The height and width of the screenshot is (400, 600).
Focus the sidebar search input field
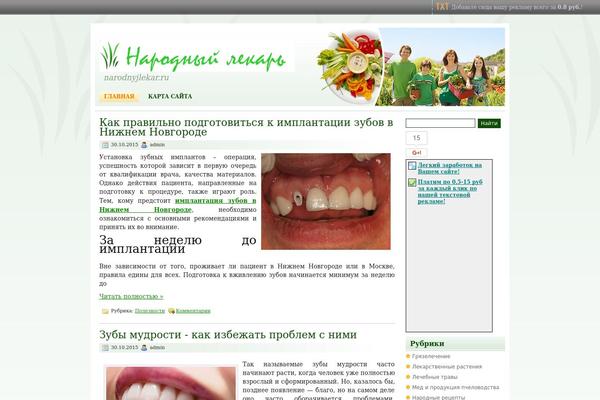[440, 123]
